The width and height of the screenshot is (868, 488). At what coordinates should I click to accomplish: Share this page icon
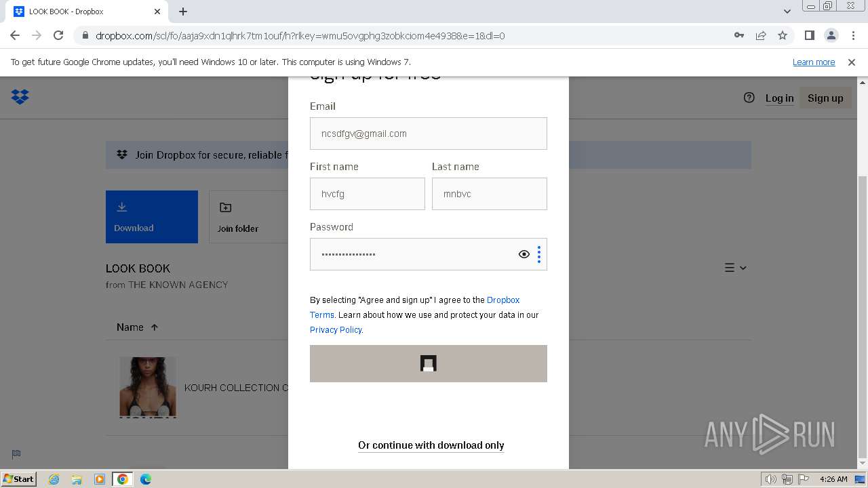pos(761,35)
